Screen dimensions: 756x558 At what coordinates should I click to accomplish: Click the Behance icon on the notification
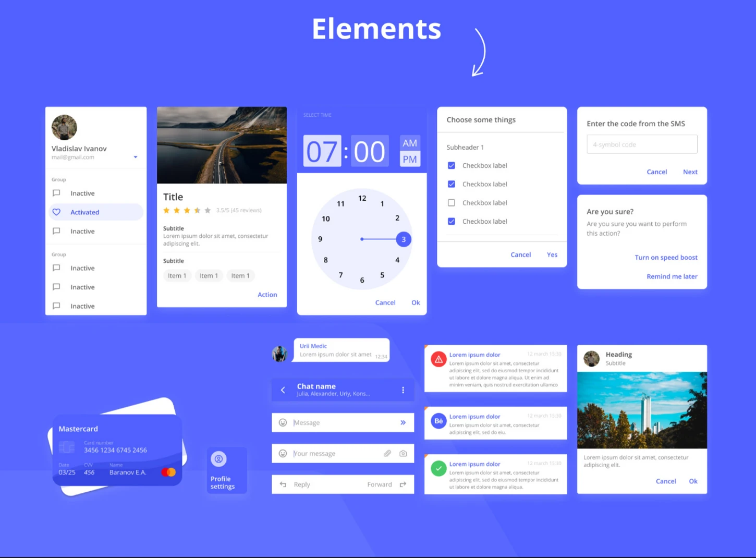(438, 421)
